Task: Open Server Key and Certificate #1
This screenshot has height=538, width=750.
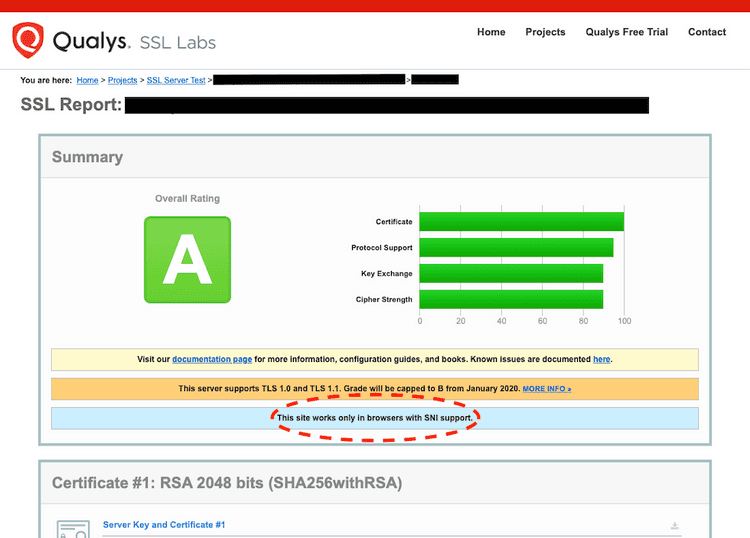Action: [164, 525]
